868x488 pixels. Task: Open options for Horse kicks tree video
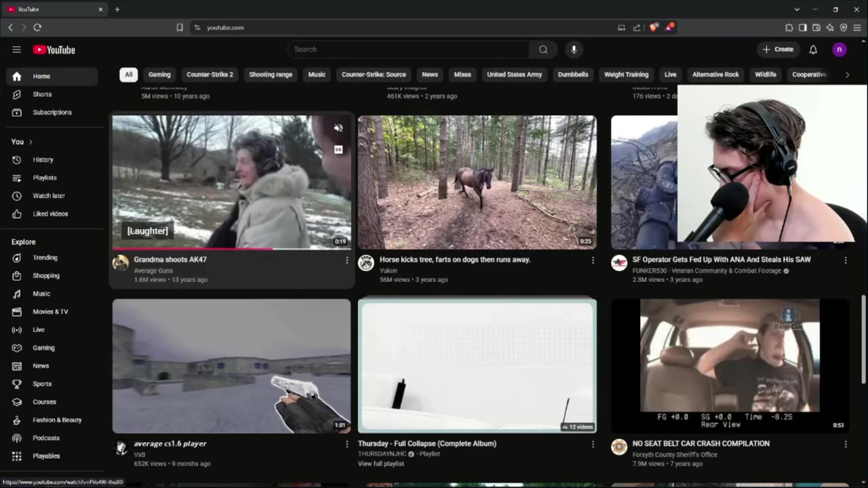593,260
